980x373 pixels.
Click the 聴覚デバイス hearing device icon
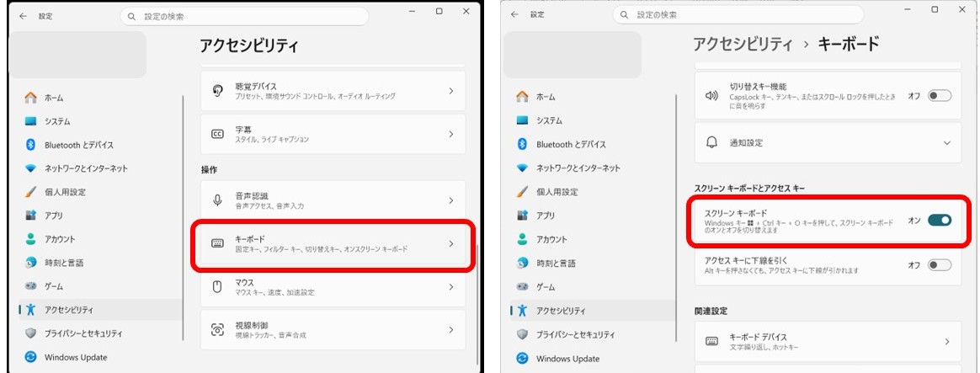coord(218,91)
